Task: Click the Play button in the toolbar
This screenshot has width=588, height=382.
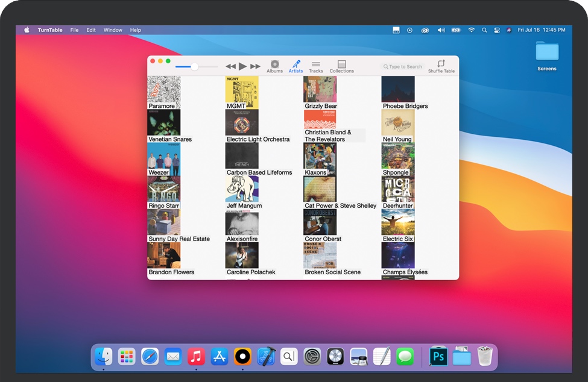Action: pos(242,66)
